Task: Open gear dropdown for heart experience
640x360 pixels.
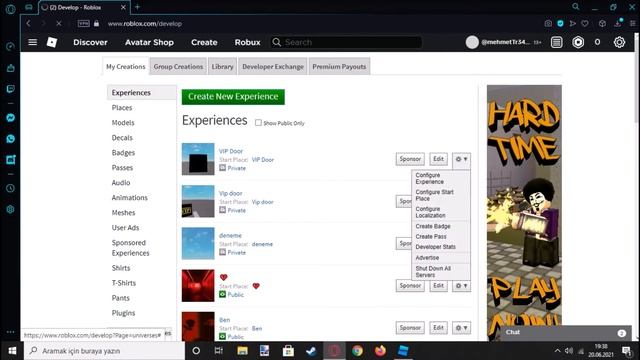Action: 461,286
